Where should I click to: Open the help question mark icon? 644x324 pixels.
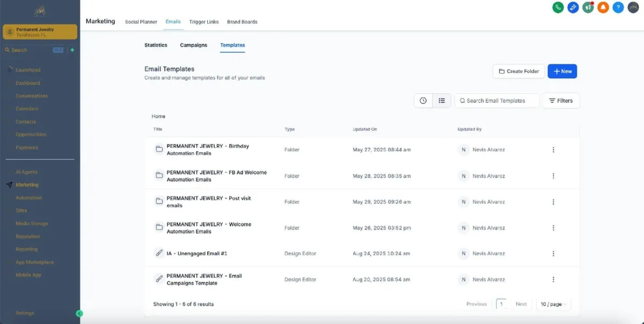618,8
